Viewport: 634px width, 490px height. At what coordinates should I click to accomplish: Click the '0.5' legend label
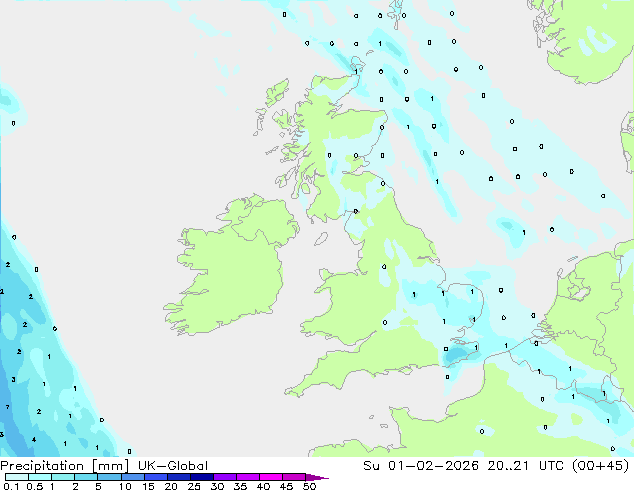(x=34, y=486)
